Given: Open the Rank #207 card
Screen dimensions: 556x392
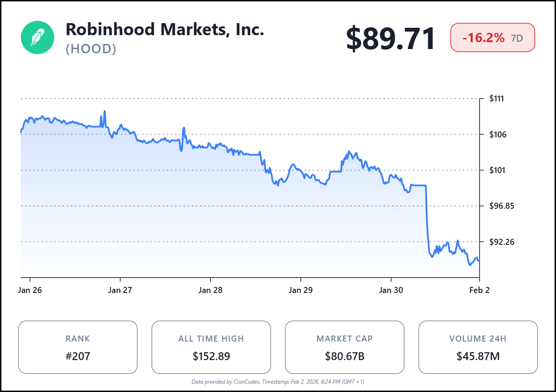Looking at the screenshot, I should pos(78,347).
